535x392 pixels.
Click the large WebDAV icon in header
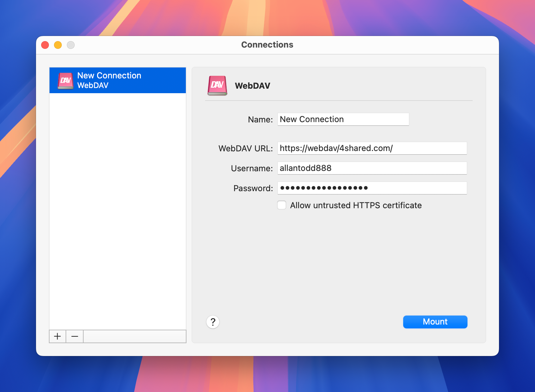coord(217,85)
